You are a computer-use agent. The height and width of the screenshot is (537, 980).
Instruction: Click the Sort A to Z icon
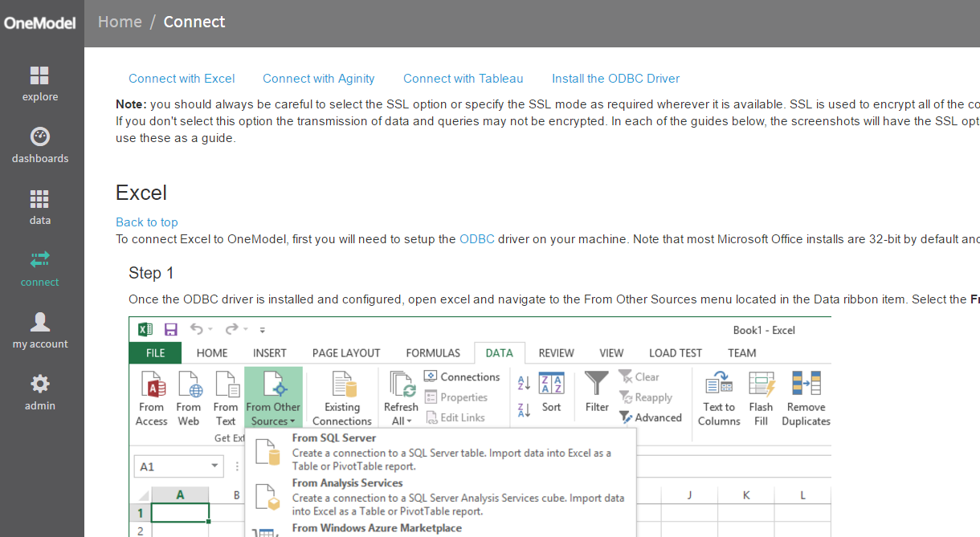(x=525, y=384)
